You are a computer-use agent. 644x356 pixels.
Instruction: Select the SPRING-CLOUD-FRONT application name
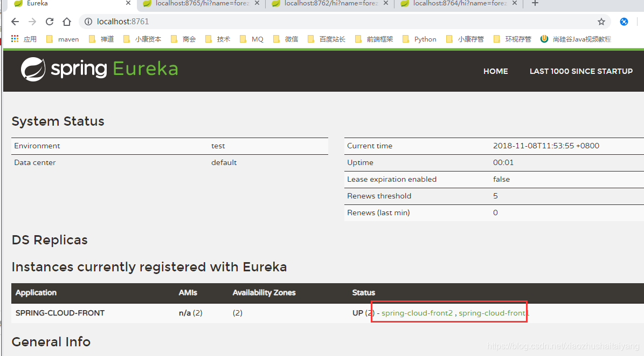click(60, 313)
